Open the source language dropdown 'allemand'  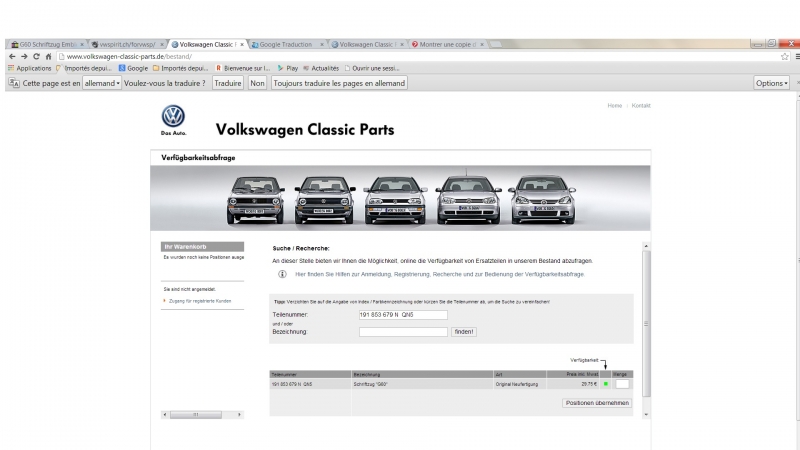click(x=101, y=83)
